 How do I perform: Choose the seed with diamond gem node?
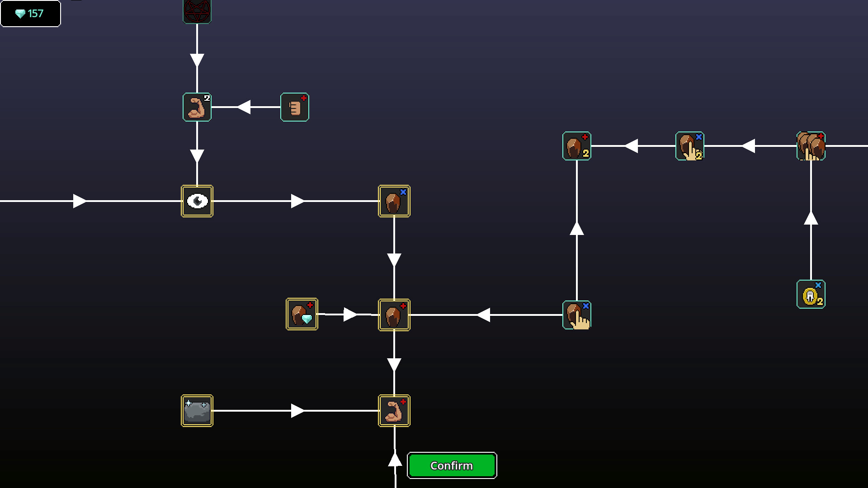click(302, 314)
